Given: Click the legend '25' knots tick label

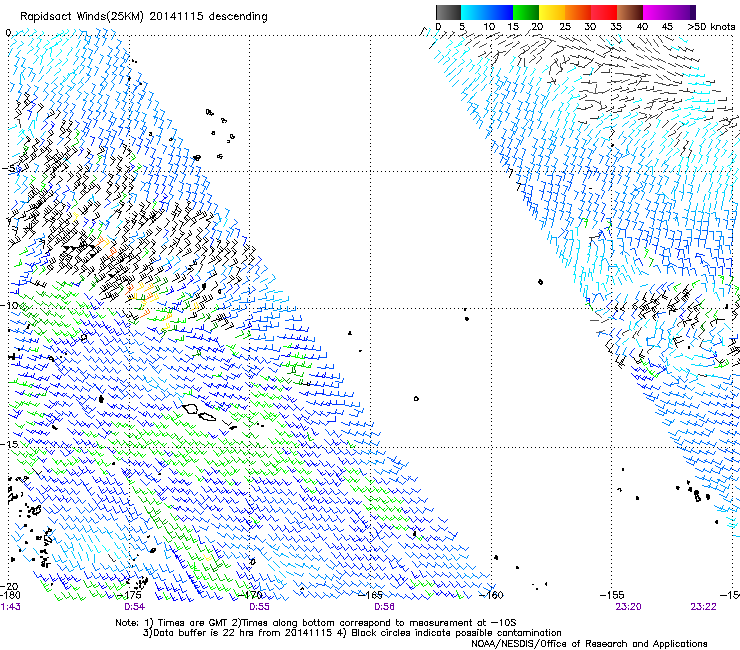Looking at the screenshot, I should [565, 27].
